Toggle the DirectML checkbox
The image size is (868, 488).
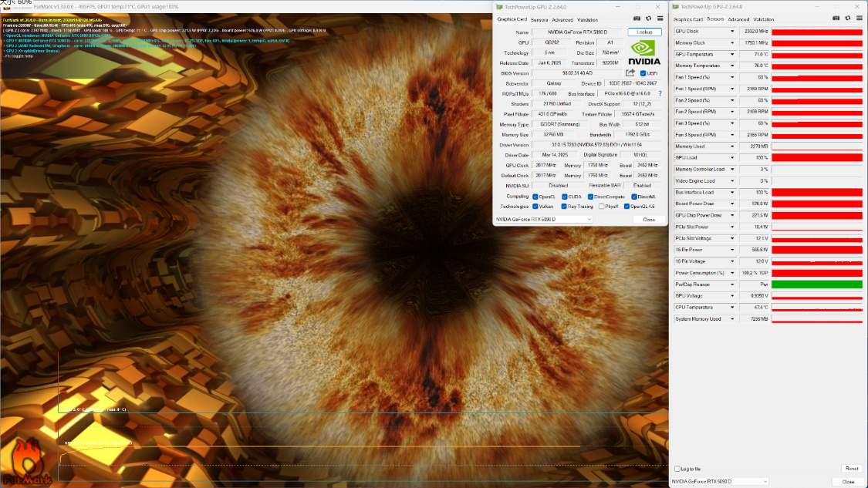(634, 197)
